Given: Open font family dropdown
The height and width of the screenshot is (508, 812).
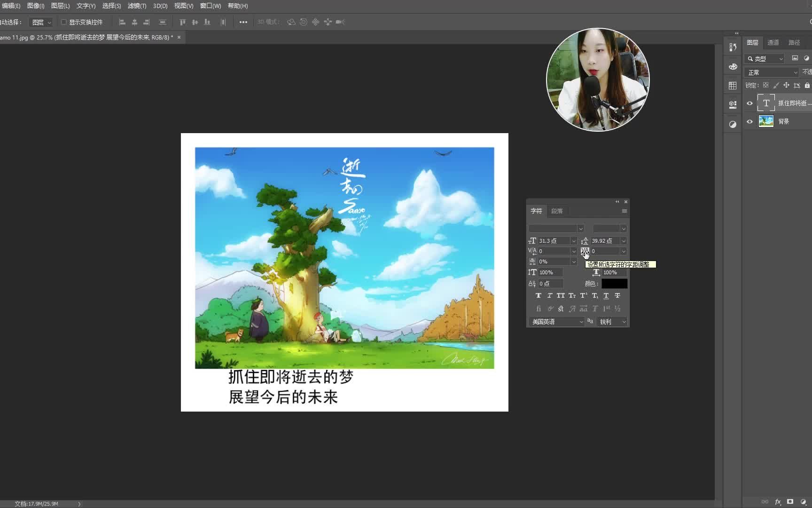Looking at the screenshot, I should pyautogui.click(x=581, y=229).
